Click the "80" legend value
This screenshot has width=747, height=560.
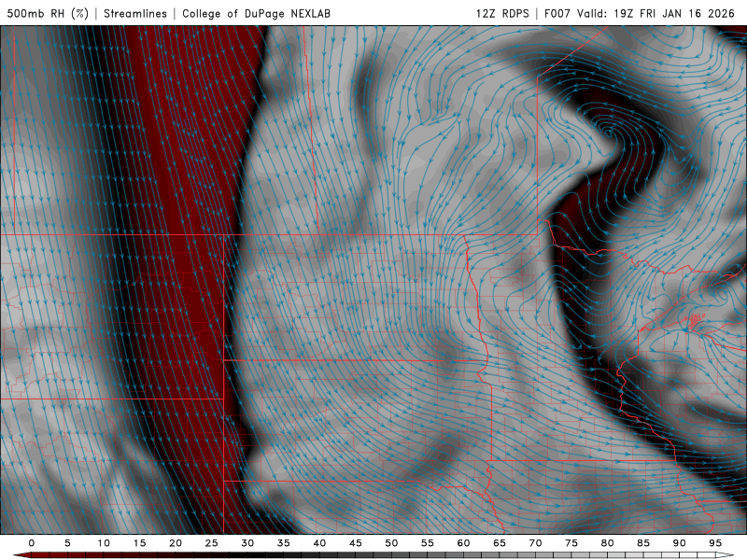pos(607,543)
